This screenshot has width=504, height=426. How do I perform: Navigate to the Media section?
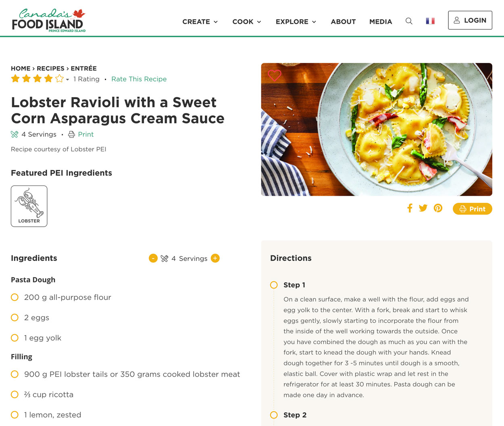coord(381,22)
